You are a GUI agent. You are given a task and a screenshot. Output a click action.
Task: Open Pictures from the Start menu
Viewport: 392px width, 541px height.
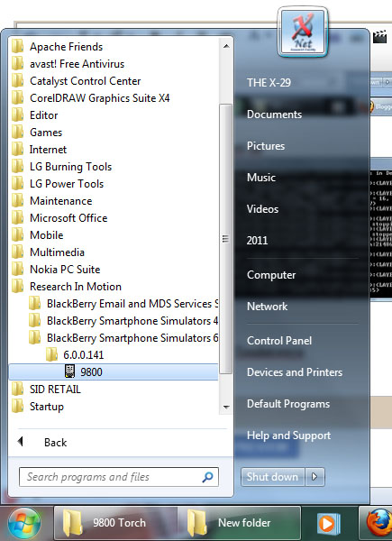(x=266, y=145)
